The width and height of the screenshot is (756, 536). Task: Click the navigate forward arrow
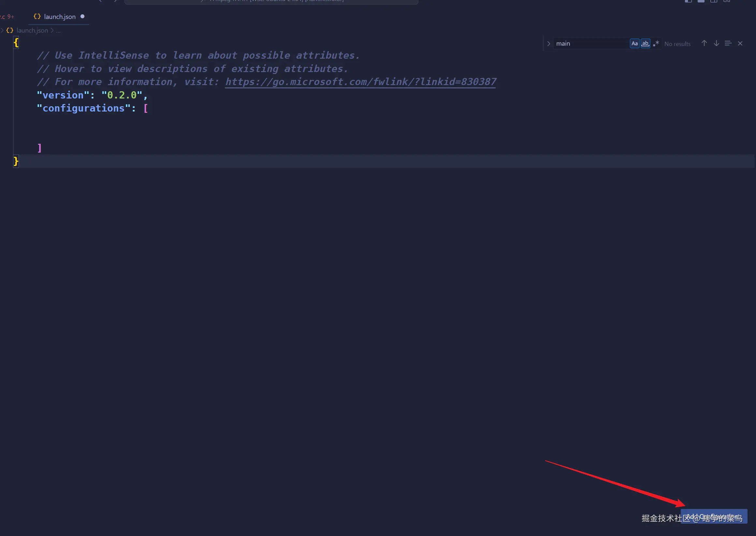tap(115, 1)
